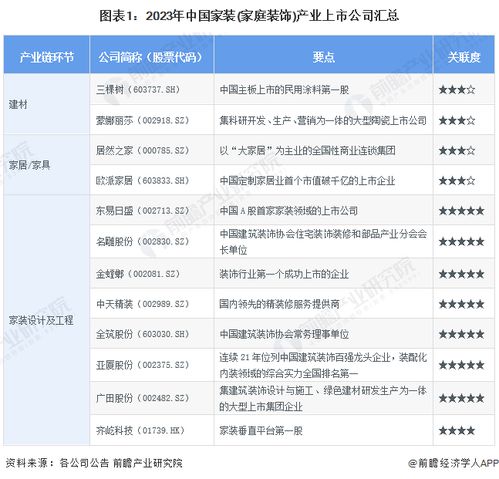The width and height of the screenshot is (499, 479).
Task: Click description '中国建筑装饰协会常务理事单位'
Action: (x=284, y=334)
